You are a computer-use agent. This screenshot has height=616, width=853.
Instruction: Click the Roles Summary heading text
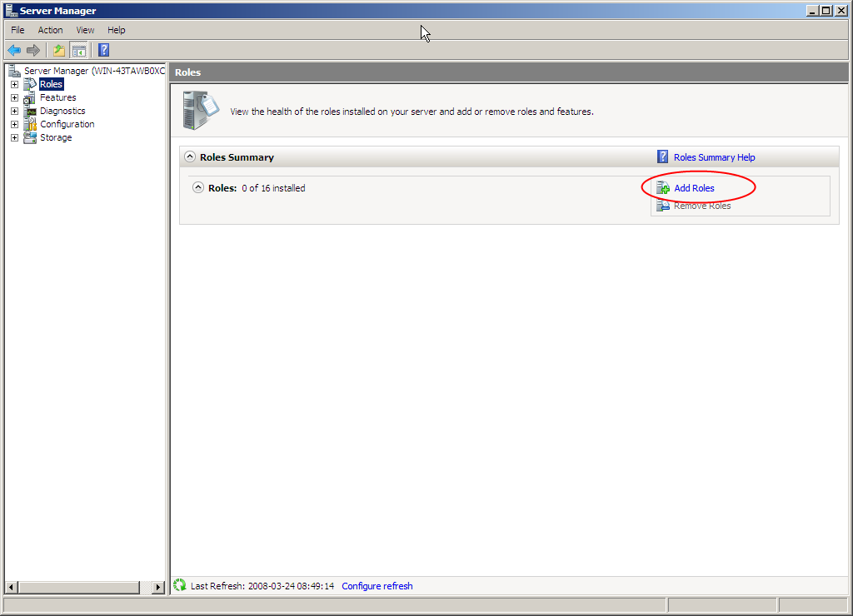click(x=237, y=157)
